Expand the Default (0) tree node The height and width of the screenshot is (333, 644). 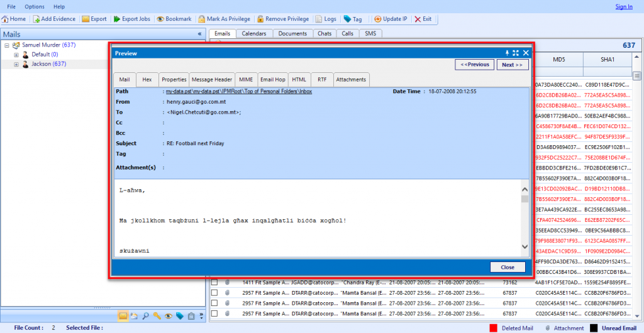point(16,55)
